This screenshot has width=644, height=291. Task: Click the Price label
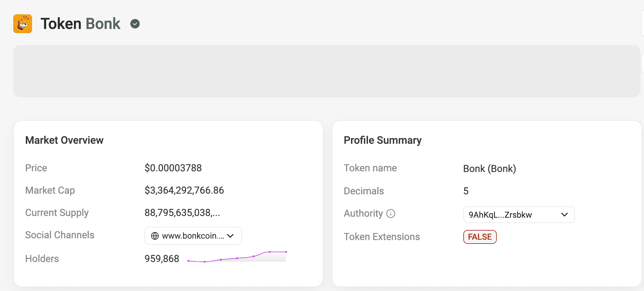36,168
